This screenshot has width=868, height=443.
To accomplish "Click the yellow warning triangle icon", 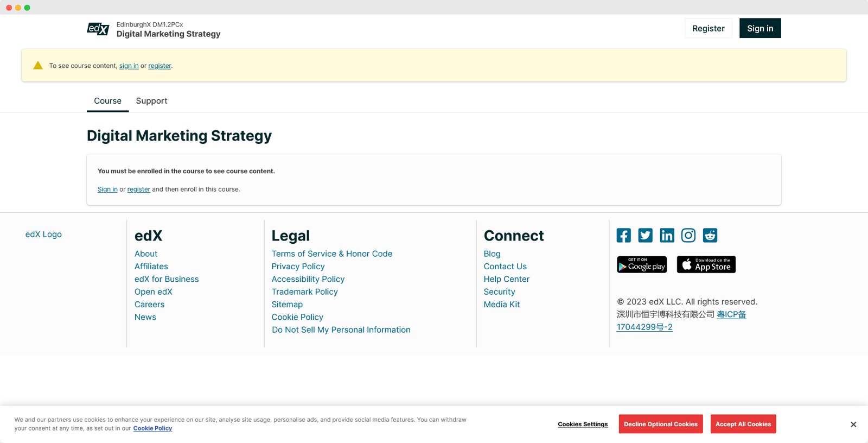I will tap(38, 65).
